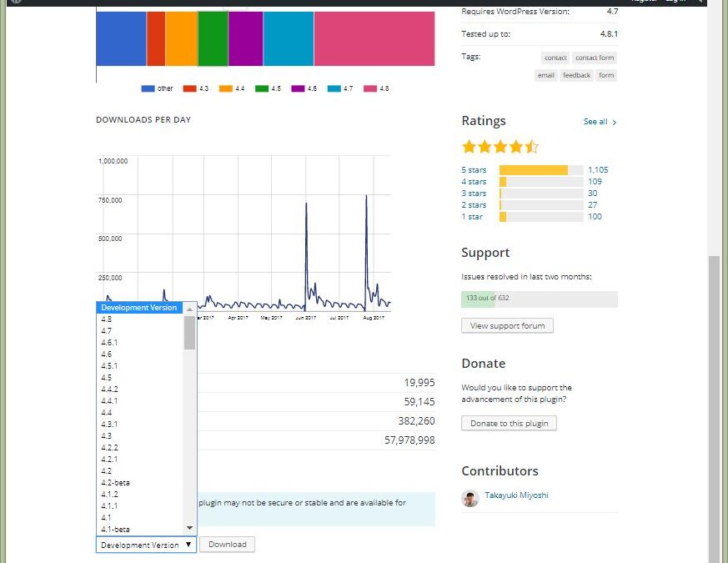Click the '133 out of 632' issues progress bar
This screenshot has width=728, height=563.
pos(540,299)
